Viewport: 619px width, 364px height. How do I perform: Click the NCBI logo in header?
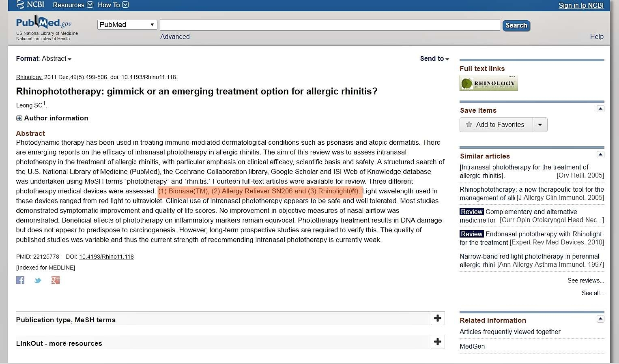click(x=30, y=5)
